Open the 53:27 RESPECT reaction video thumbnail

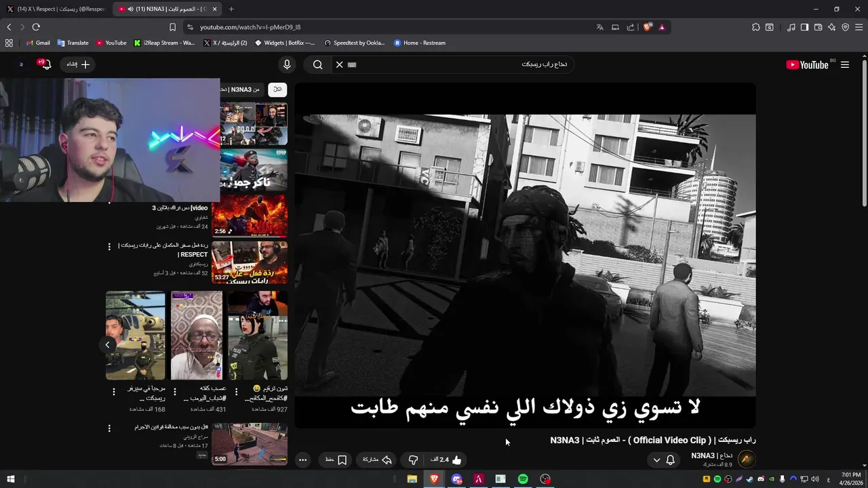250,262
